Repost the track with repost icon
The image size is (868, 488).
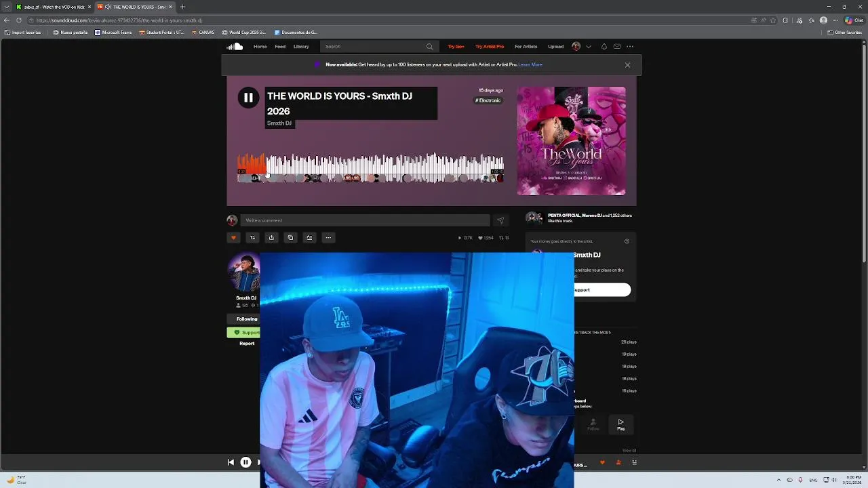point(252,238)
